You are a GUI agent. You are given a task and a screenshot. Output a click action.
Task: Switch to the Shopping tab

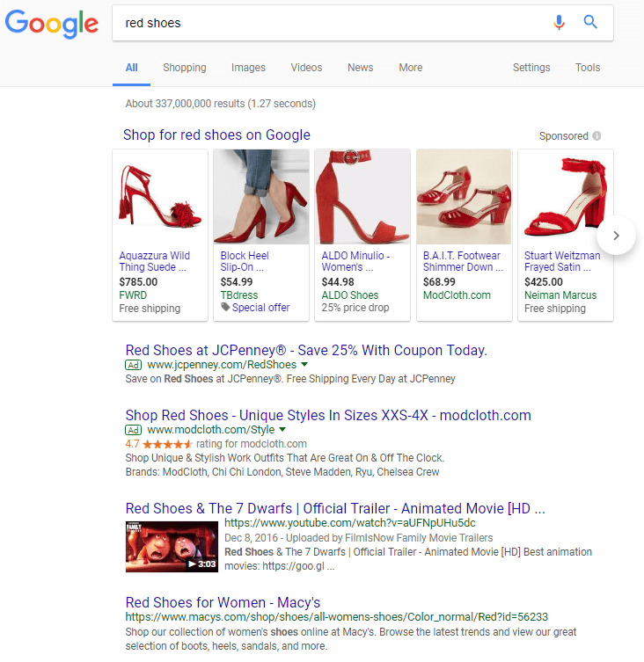click(184, 68)
